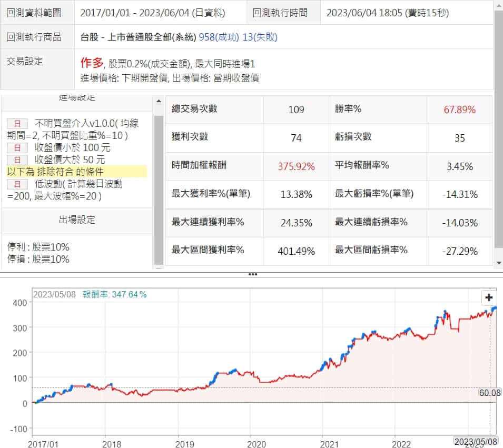Click the 60.08 value label on chart
The width and height of the screenshot is (503, 448).
[x=489, y=392]
